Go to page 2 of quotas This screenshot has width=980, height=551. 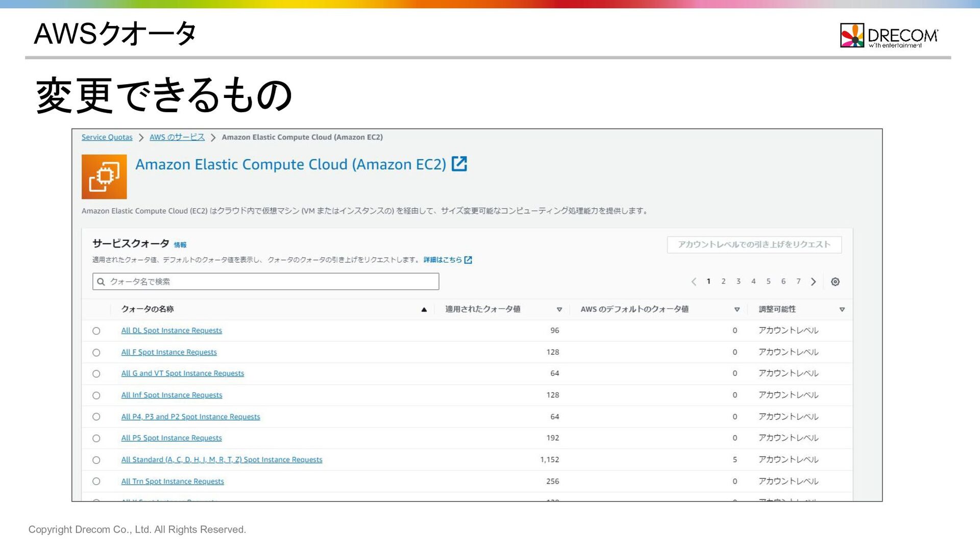(723, 281)
